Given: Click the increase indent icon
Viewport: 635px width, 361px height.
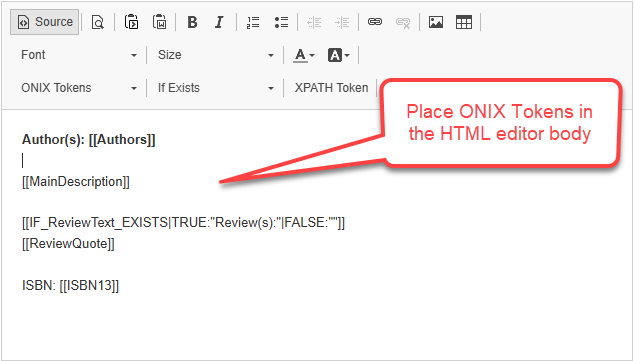Looking at the screenshot, I should (342, 22).
